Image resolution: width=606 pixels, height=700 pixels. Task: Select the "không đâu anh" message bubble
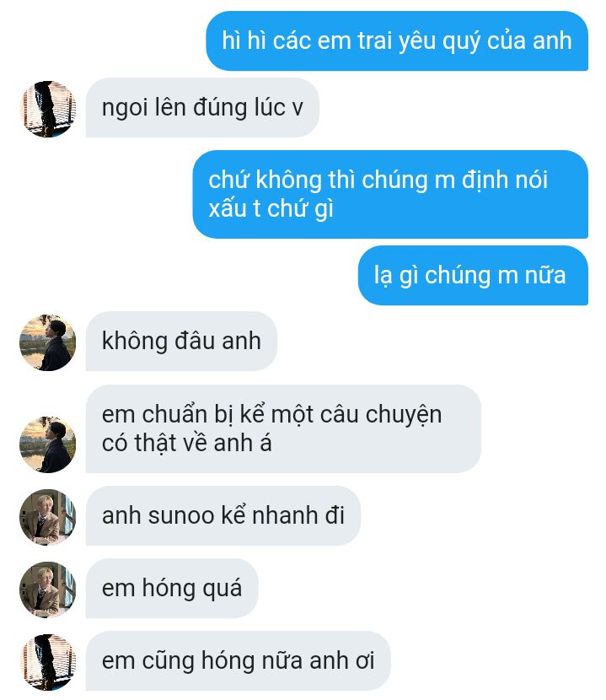pyautogui.click(x=181, y=341)
